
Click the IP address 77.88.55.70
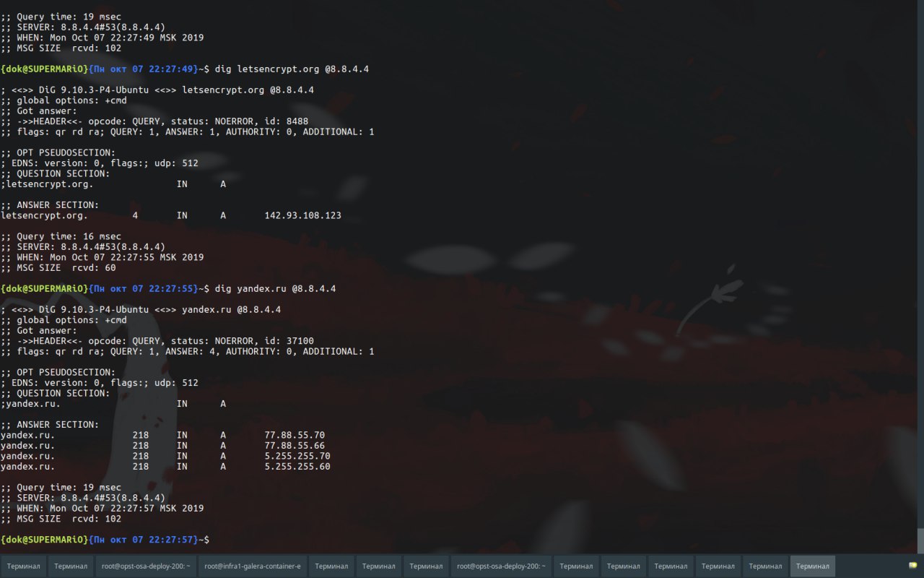pos(295,435)
